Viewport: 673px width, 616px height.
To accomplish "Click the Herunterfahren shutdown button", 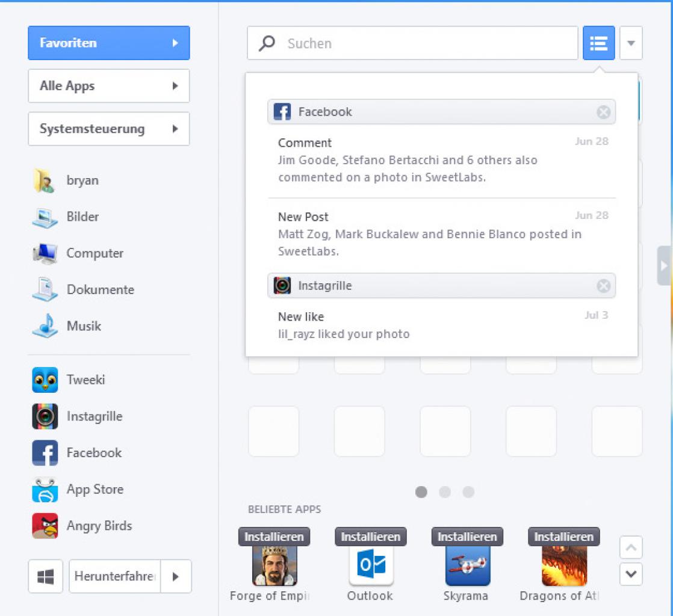I will point(114,576).
